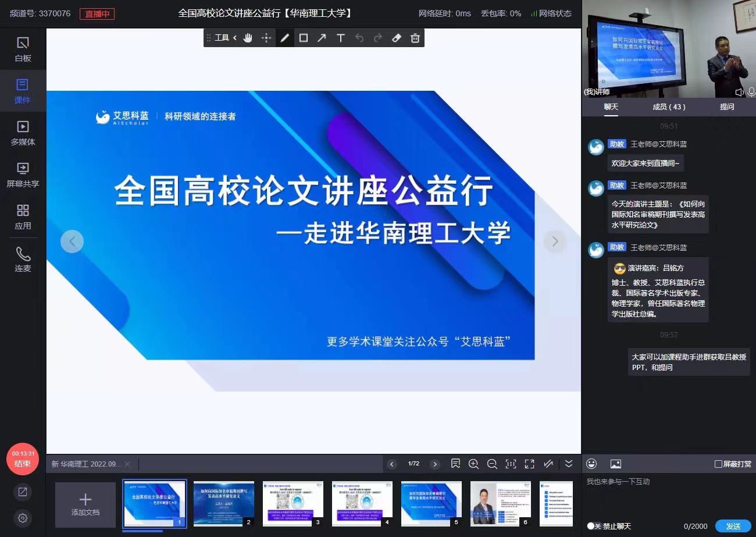This screenshot has height=537, width=756.
Task: Mute the speaker icon on video preview
Action: point(740,92)
